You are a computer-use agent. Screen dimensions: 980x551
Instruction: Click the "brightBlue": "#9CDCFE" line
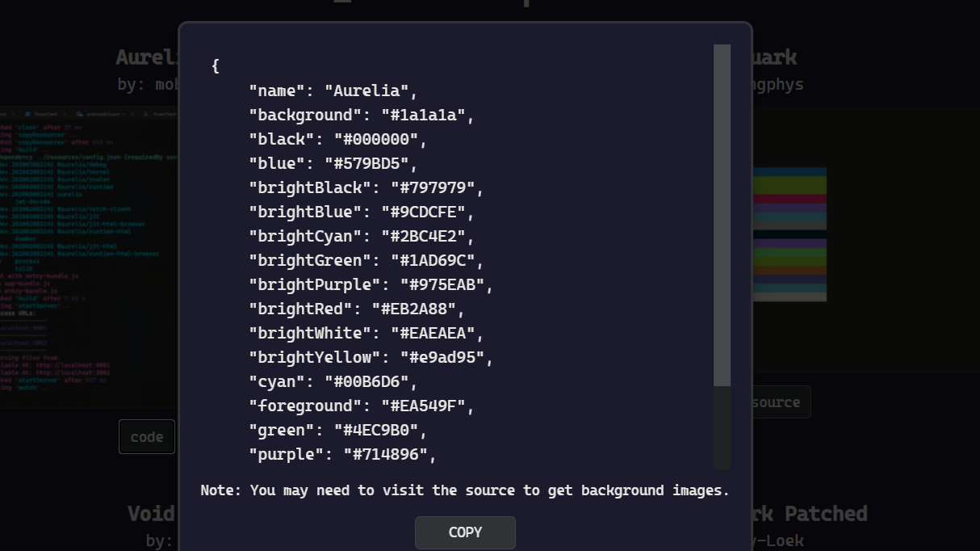click(362, 212)
